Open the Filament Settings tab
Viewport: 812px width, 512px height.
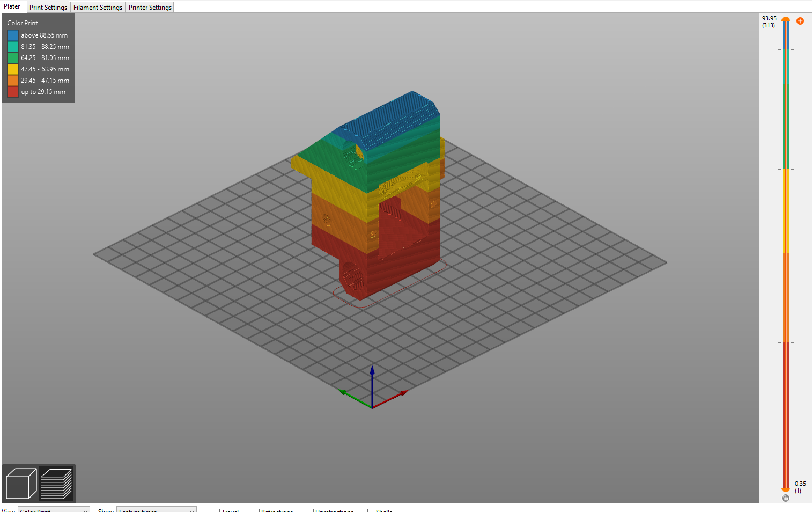98,8
